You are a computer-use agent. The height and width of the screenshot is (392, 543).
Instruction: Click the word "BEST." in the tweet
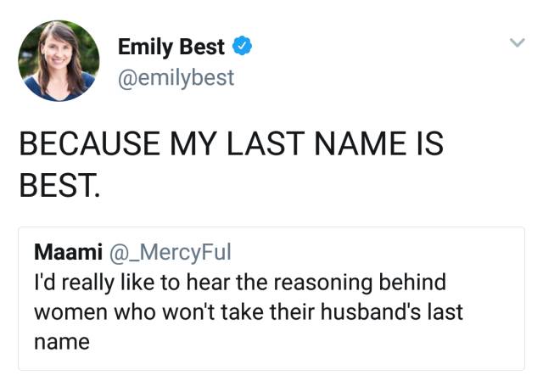[x=59, y=183]
